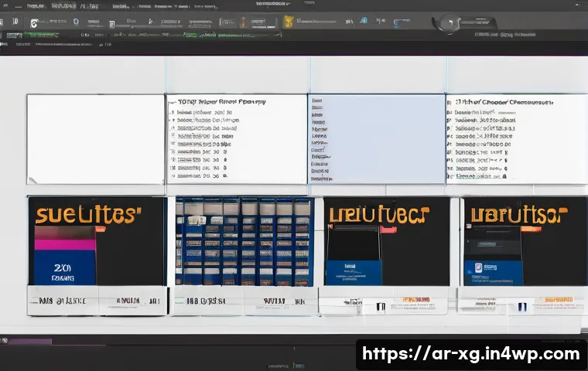Image resolution: width=588 pixels, height=371 pixels.
Task: Click the white circular arrow toolbar icon
Action: 34,24
